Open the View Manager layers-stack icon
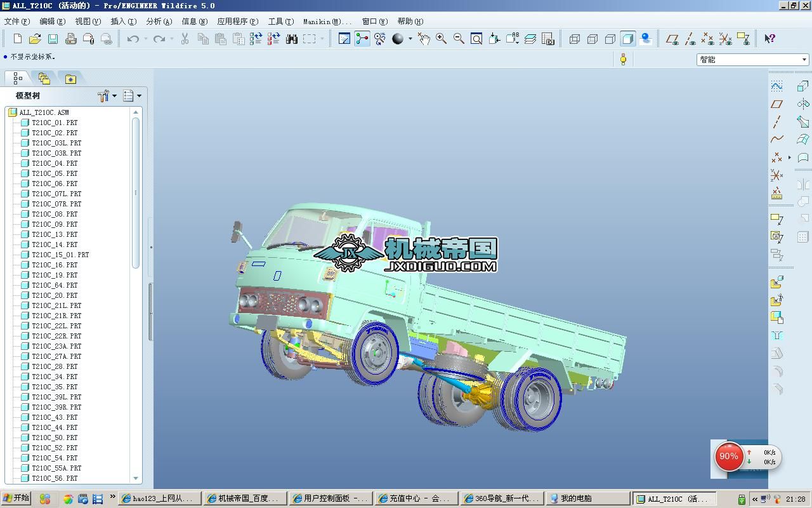Image resolution: width=812 pixels, height=508 pixels. point(530,39)
